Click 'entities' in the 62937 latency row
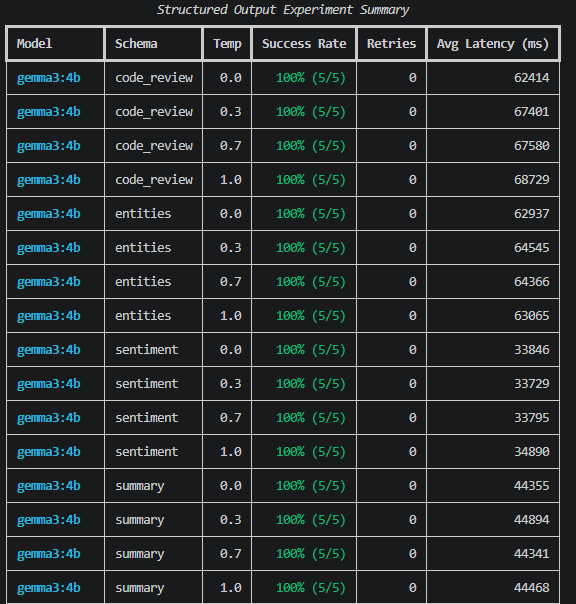Image resolution: width=576 pixels, height=604 pixels. (x=143, y=213)
